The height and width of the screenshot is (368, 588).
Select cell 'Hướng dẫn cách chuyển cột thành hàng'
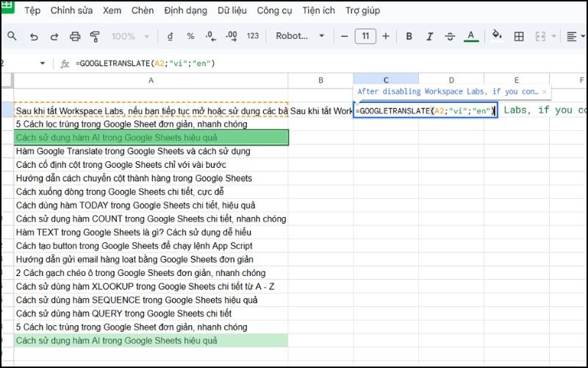pyautogui.click(x=151, y=178)
